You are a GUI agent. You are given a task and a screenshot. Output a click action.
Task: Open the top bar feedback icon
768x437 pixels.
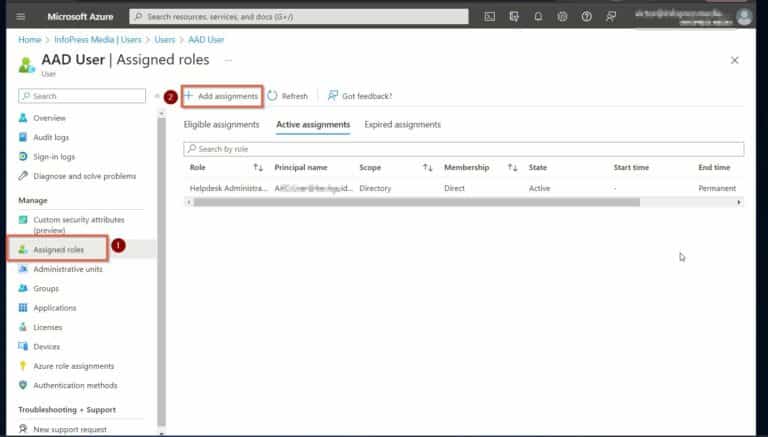(611, 17)
